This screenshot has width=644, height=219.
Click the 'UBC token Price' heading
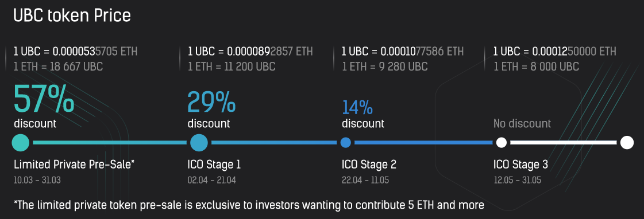click(72, 15)
